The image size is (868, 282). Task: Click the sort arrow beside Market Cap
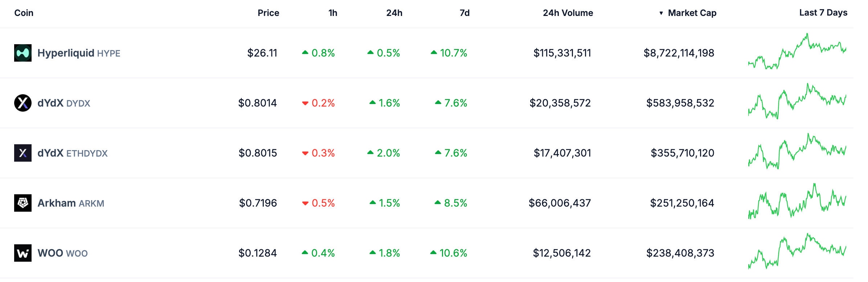click(x=661, y=13)
